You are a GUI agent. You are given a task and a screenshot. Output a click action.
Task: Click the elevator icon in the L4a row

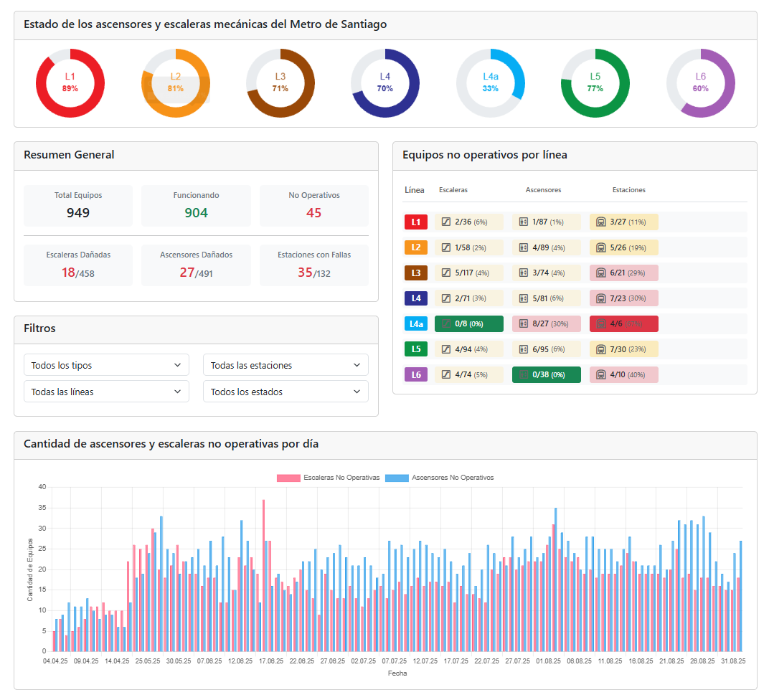pyautogui.click(x=523, y=323)
